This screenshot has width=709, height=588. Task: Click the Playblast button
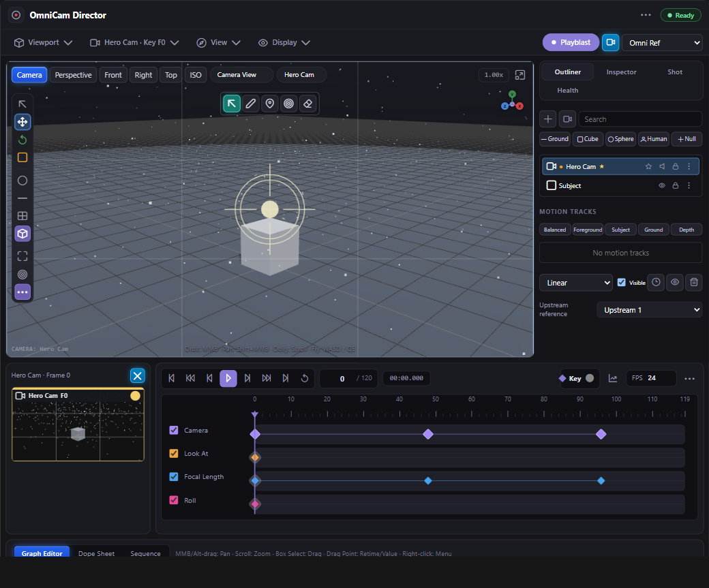(571, 42)
